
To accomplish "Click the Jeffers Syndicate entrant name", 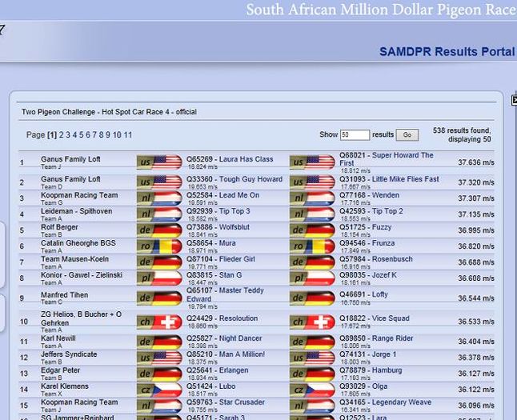I will point(69,354).
